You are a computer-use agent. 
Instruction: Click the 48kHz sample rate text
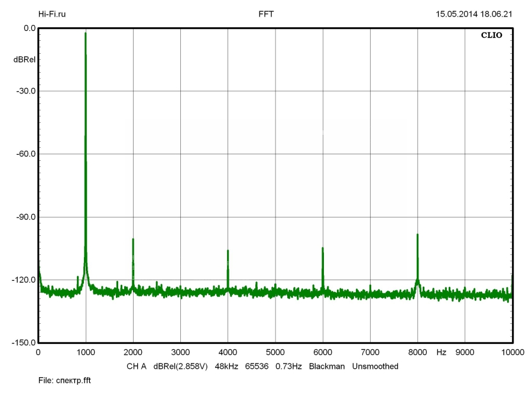(x=226, y=366)
